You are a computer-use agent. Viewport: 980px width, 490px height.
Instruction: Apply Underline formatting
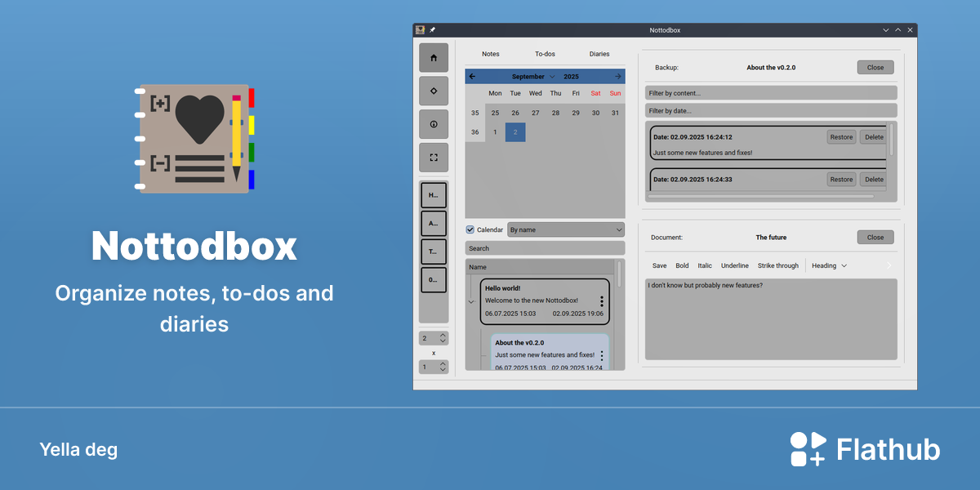click(735, 265)
